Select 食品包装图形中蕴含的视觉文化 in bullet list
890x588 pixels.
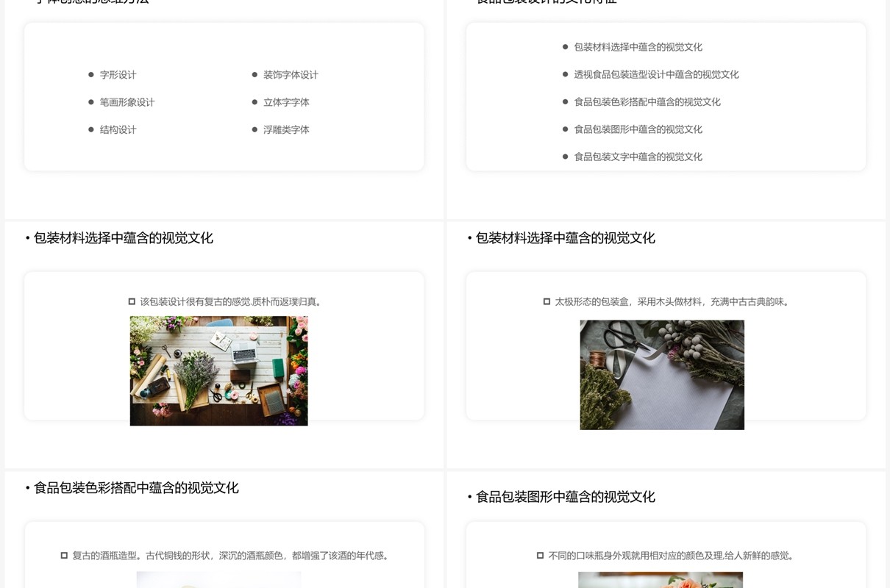coord(638,129)
